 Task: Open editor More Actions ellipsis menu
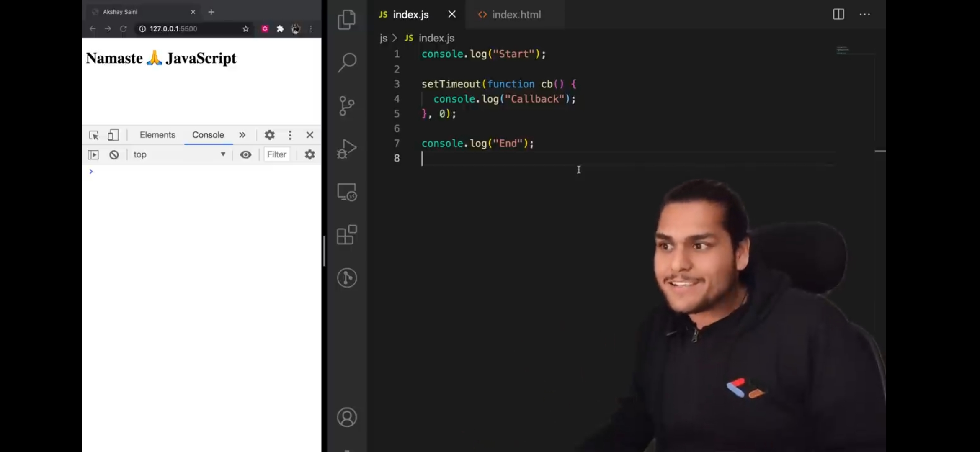[864, 14]
